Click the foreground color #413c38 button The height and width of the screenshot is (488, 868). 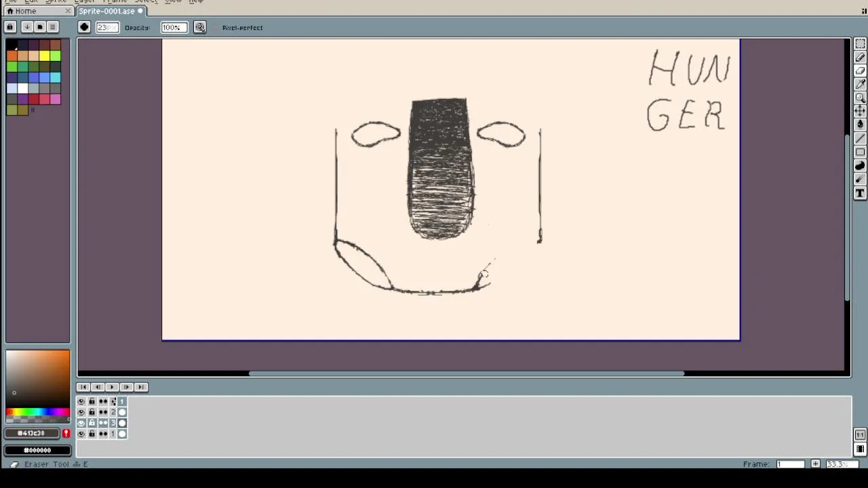[32, 433]
